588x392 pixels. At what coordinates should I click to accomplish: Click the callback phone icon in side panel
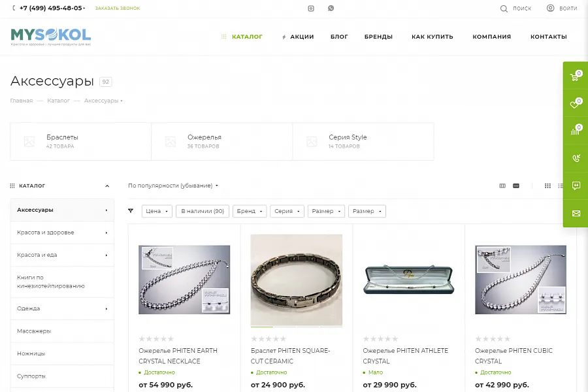click(x=575, y=158)
